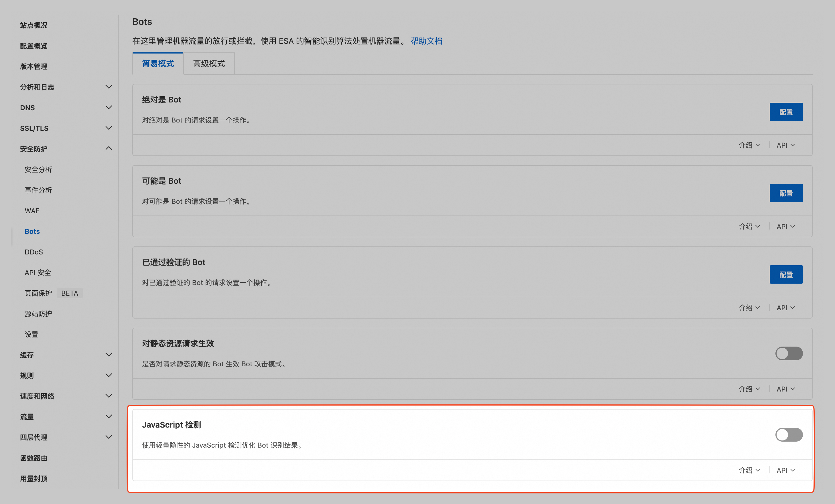Expand the DNS sidebar chevron
The height and width of the screenshot is (504, 835).
109,107
